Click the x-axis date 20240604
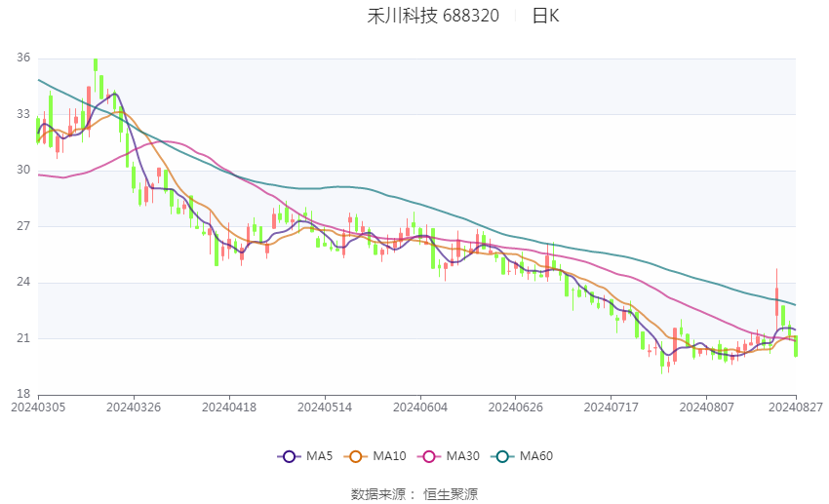829x504 pixels. click(x=420, y=407)
